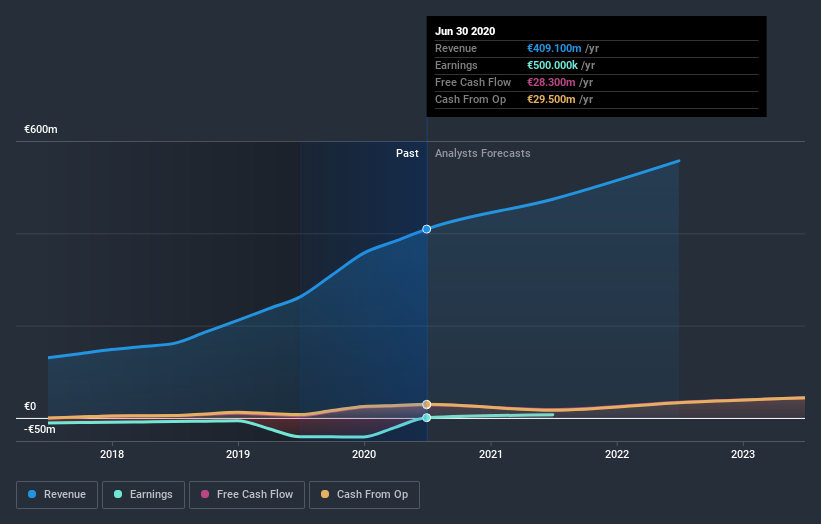Click the 2023 x-axis label
Viewport: 821px width, 524px height.
743,454
